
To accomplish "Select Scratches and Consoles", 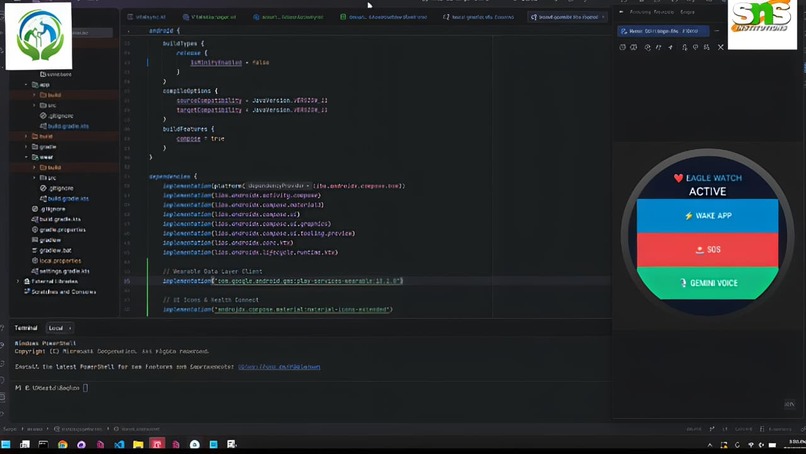I will point(60,292).
